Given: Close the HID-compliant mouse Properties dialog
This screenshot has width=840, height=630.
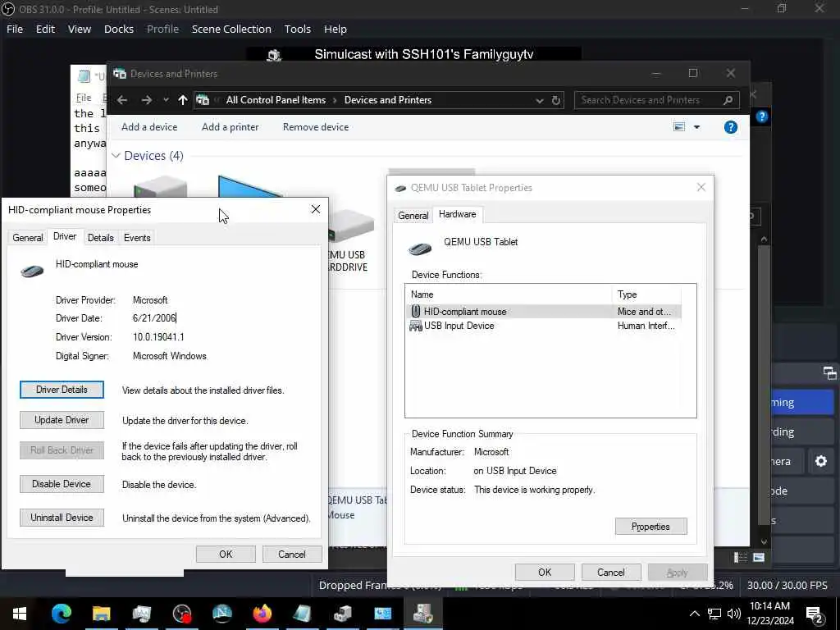Looking at the screenshot, I should pyautogui.click(x=316, y=209).
